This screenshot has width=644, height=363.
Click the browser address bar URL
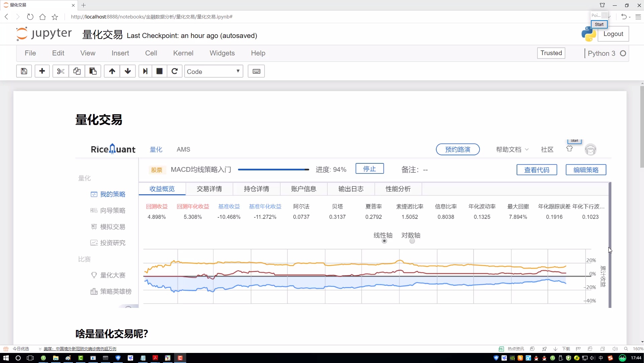tap(152, 17)
